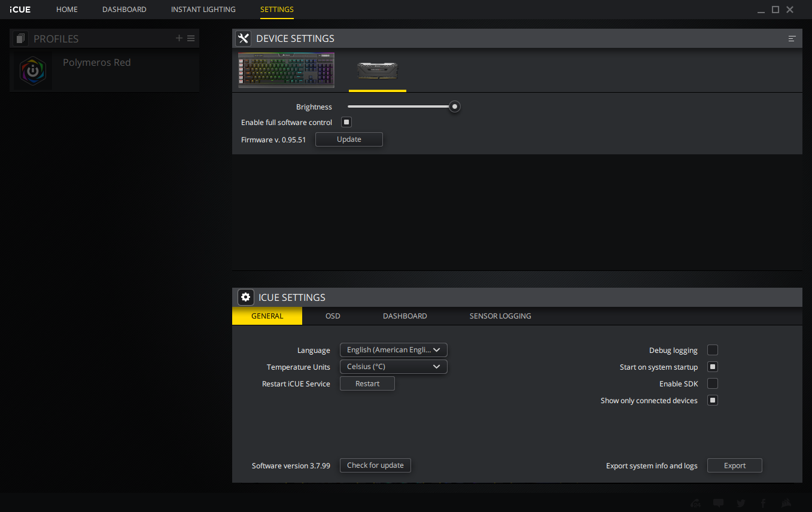
Task: Open the chat forum speech bubble icon
Action: (719, 503)
